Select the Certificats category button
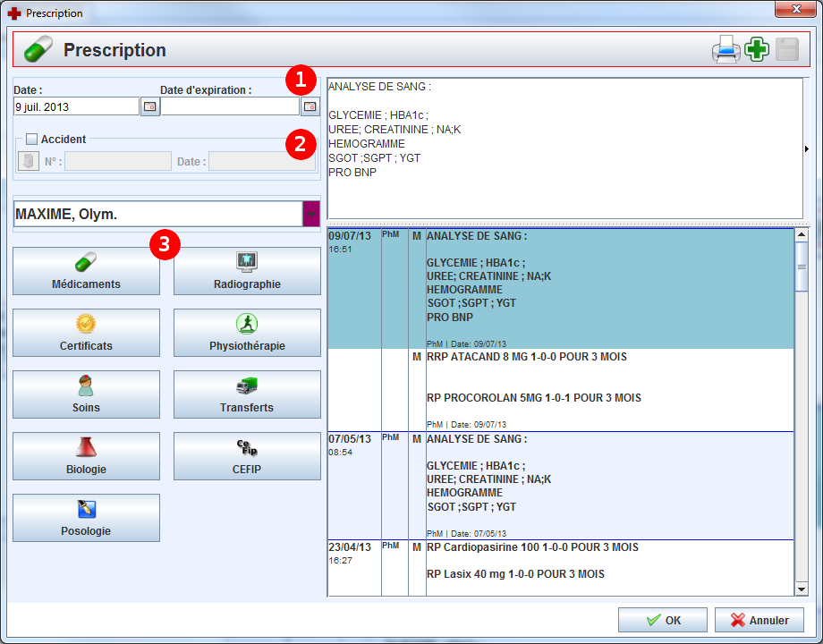Screen dimensions: 823x644 [x=87, y=333]
